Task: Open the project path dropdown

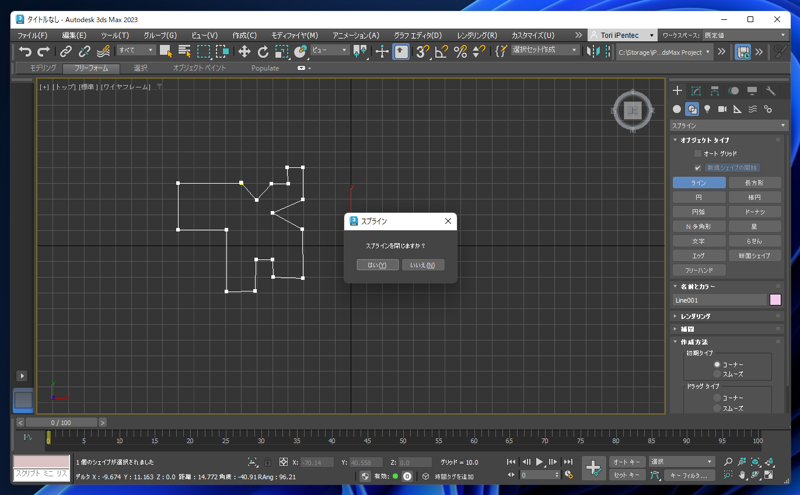Action: [x=664, y=52]
